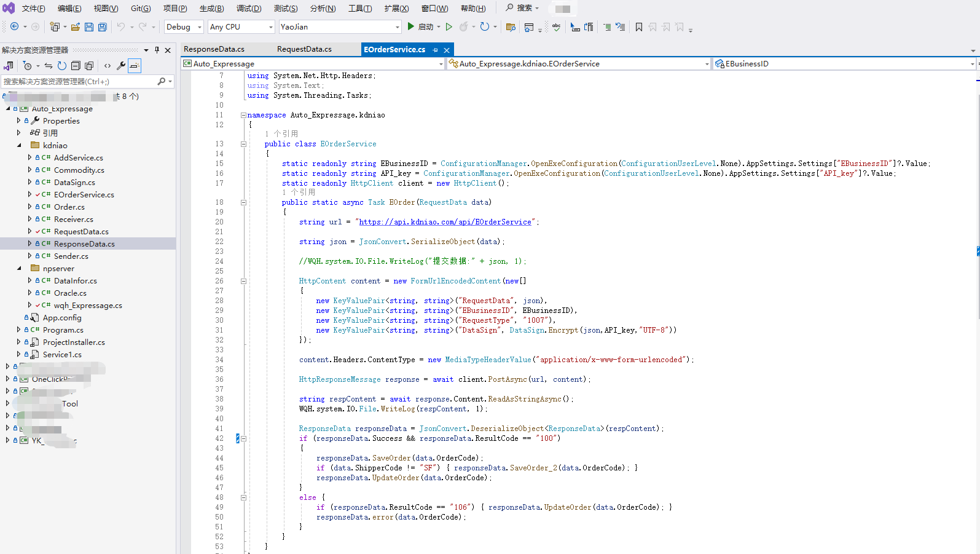Click the Pending Changes Filter clock icon

(x=27, y=66)
